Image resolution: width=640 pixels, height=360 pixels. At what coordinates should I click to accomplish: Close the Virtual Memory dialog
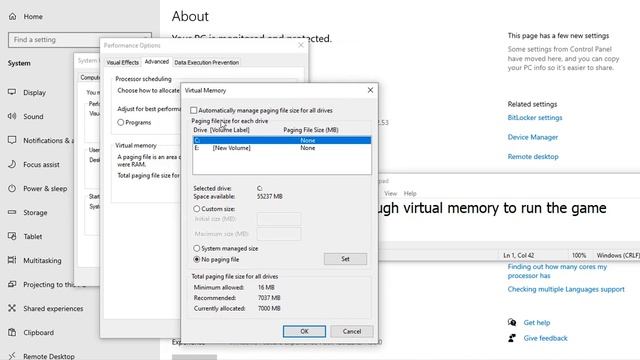point(370,90)
